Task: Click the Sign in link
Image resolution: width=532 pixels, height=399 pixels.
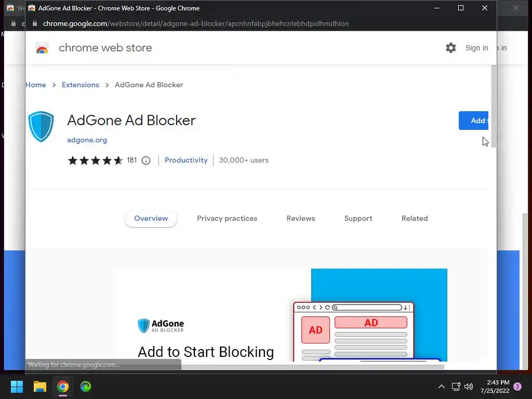Action: coord(476,48)
